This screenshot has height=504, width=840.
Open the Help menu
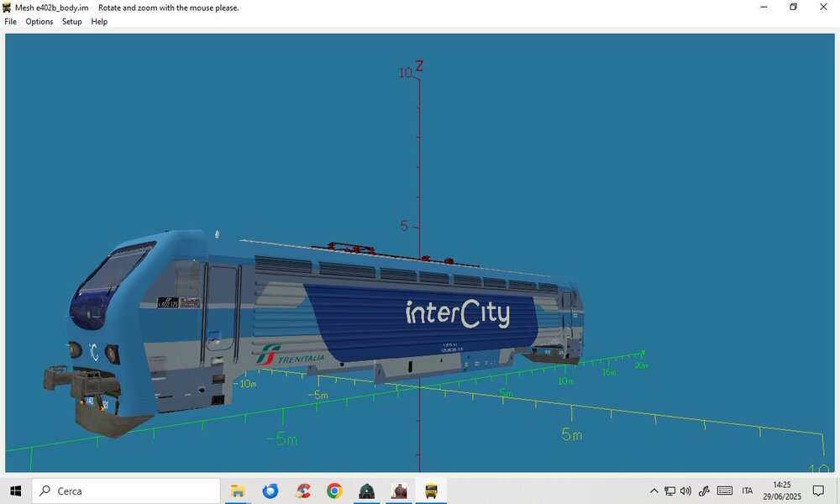[99, 22]
